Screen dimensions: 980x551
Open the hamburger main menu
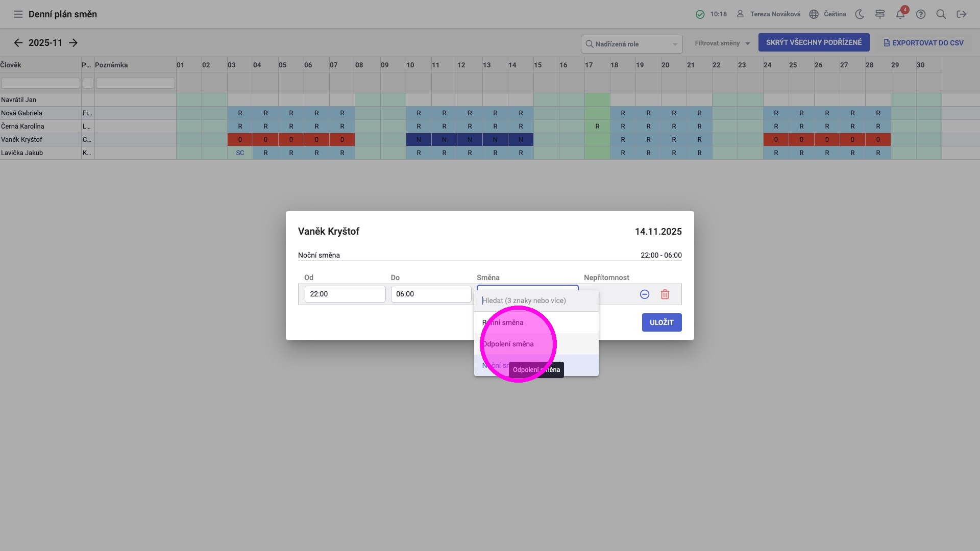(x=18, y=14)
